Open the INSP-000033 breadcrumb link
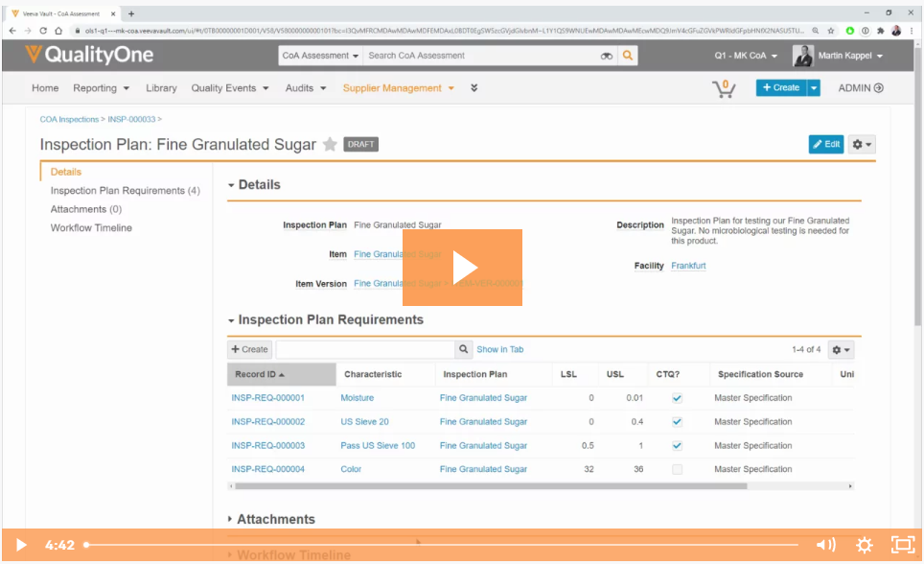Screen dimensions: 924x564 coord(130,119)
